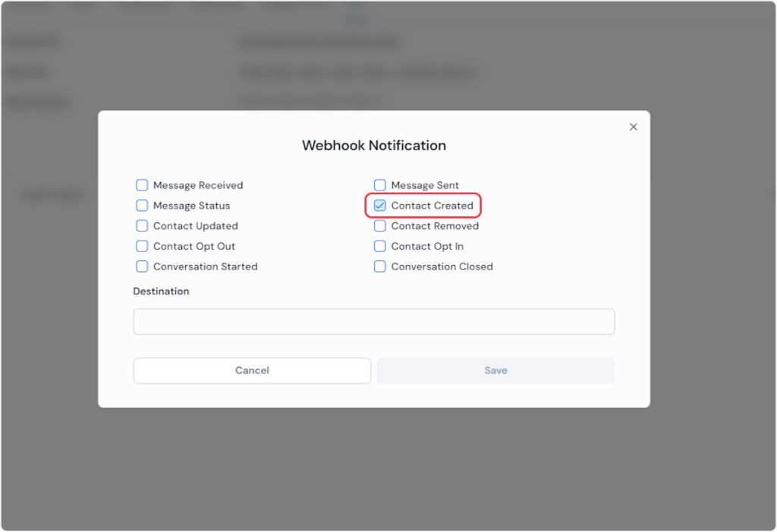The image size is (777, 532).
Task: Click the 'Contact Updated' label text
Action: point(195,226)
